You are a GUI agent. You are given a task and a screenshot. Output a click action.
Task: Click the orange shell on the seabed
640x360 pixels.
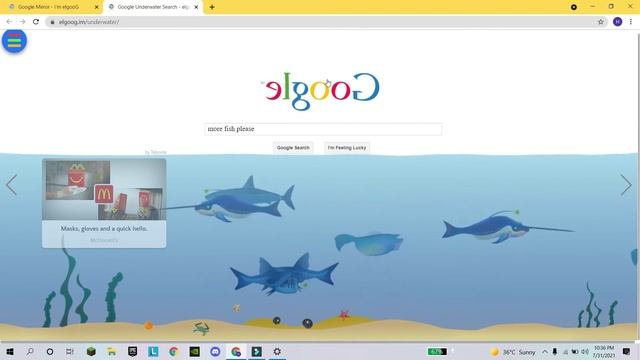coord(149,325)
